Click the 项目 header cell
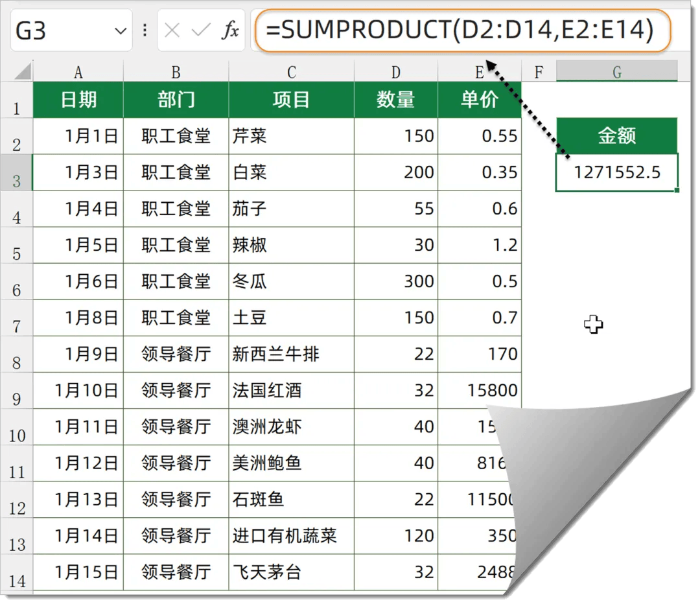Viewport: 700px width, 604px height. point(292,100)
